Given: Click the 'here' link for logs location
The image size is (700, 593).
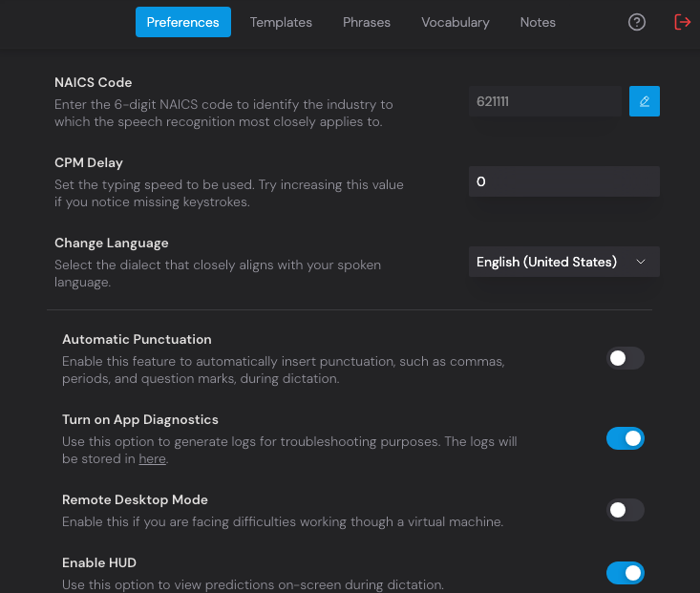Looking at the screenshot, I should [152, 459].
